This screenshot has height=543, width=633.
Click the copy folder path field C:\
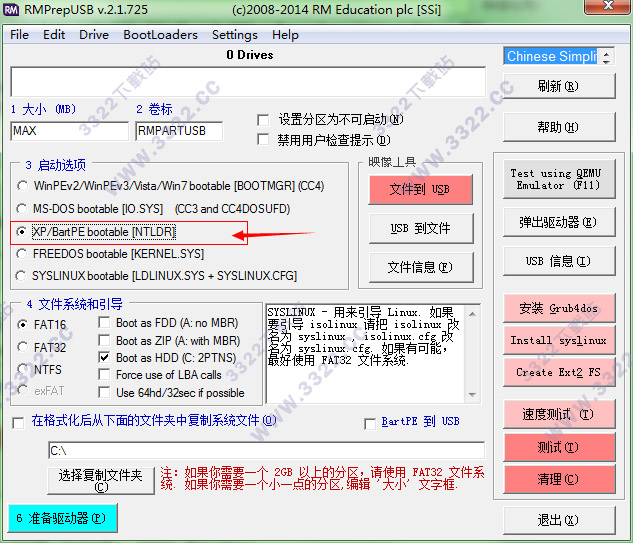pos(266,450)
